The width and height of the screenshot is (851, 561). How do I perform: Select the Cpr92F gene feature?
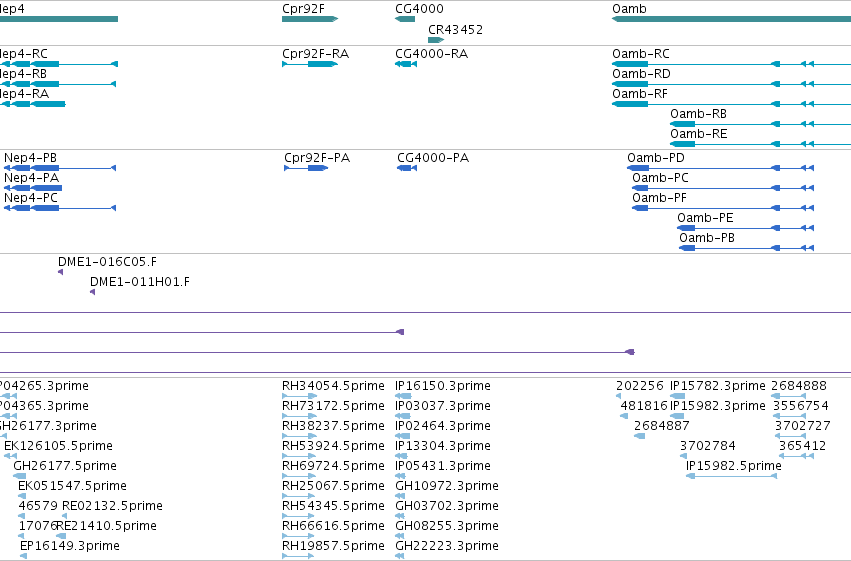click(310, 19)
